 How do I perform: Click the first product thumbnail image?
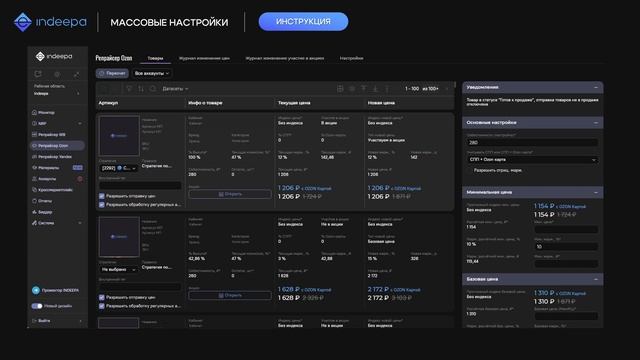[119, 136]
